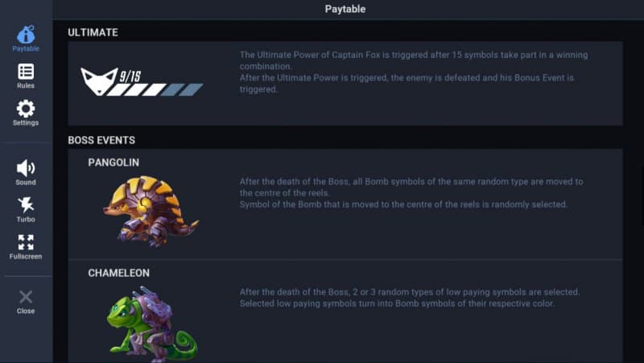The height and width of the screenshot is (363, 644).
Task: Toggle Turbo mode lightning icon
Action: (x=26, y=204)
